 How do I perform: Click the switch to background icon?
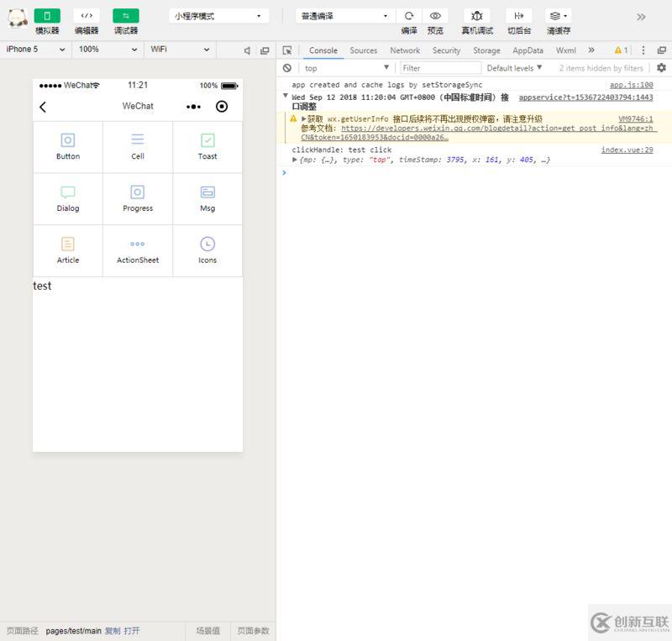(x=518, y=16)
